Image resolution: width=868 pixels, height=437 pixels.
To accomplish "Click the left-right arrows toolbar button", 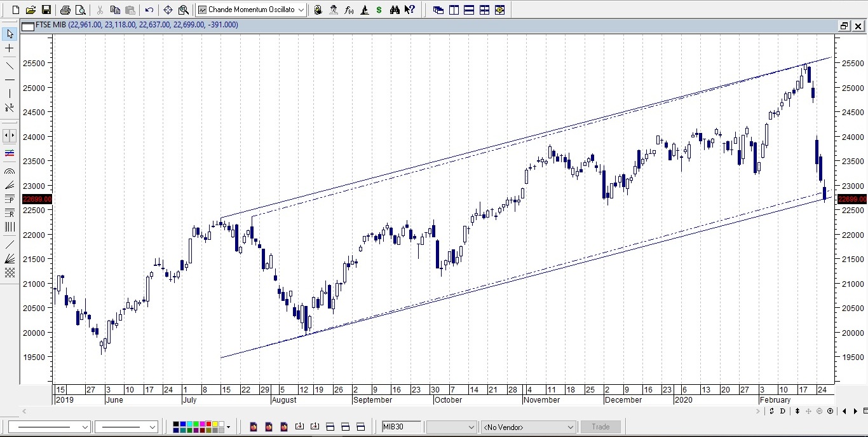I will (x=10, y=135).
